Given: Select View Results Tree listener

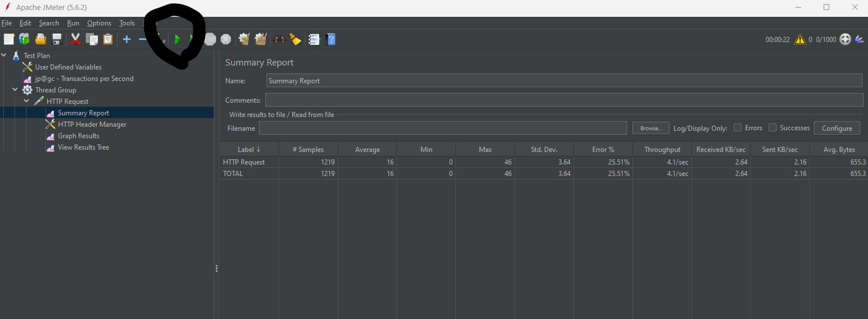Looking at the screenshot, I should click(83, 148).
